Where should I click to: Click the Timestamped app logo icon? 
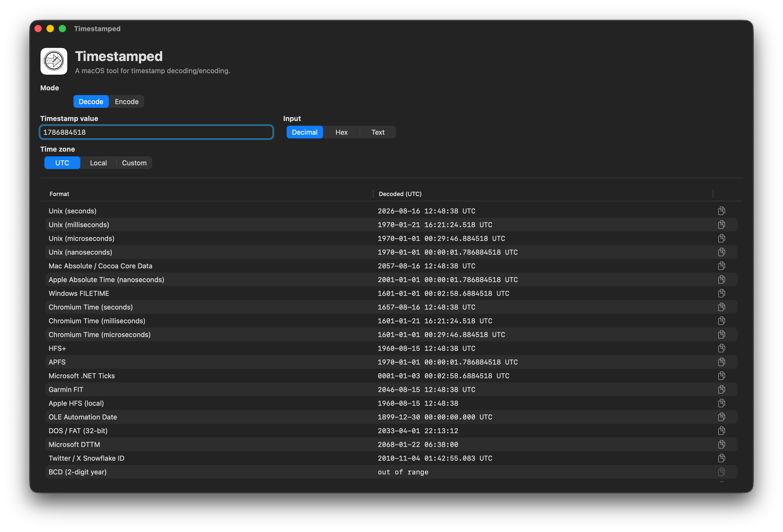(54, 61)
